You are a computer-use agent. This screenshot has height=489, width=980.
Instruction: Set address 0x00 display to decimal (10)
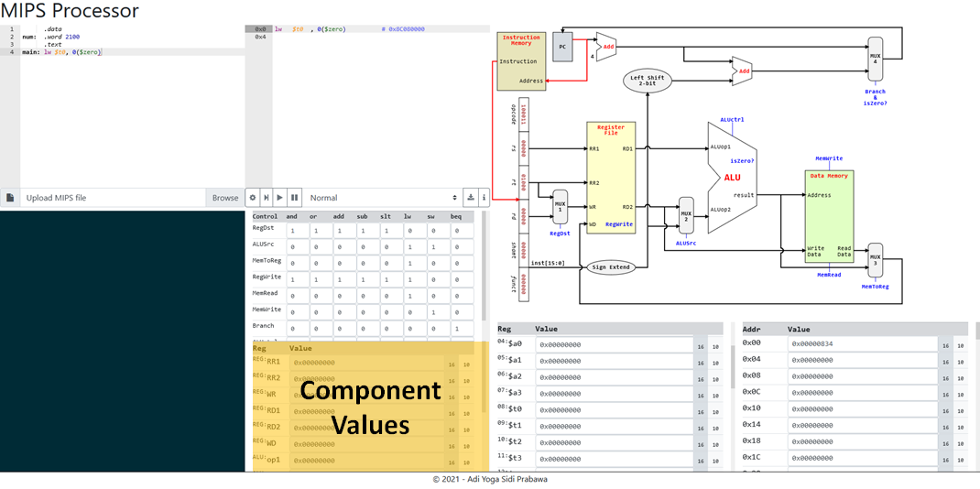click(x=960, y=344)
